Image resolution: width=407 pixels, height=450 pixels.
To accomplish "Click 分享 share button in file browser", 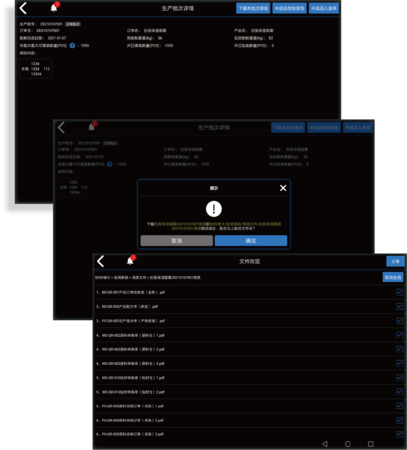I will click(395, 261).
